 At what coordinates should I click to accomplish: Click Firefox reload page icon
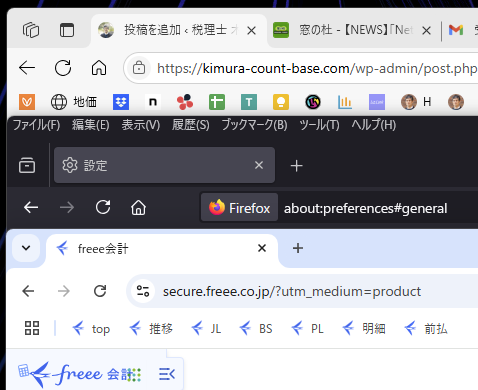pyautogui.click(x=103, y=207)
